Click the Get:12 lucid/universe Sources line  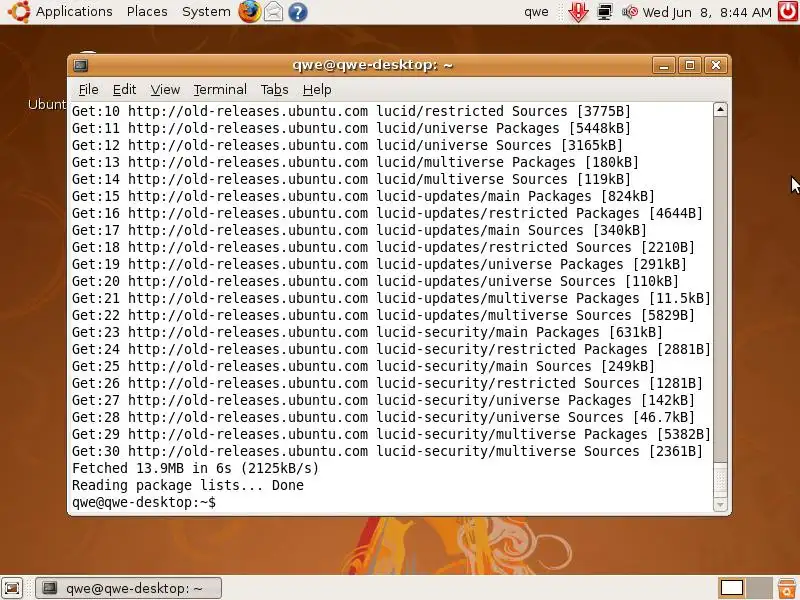[347, 145]
